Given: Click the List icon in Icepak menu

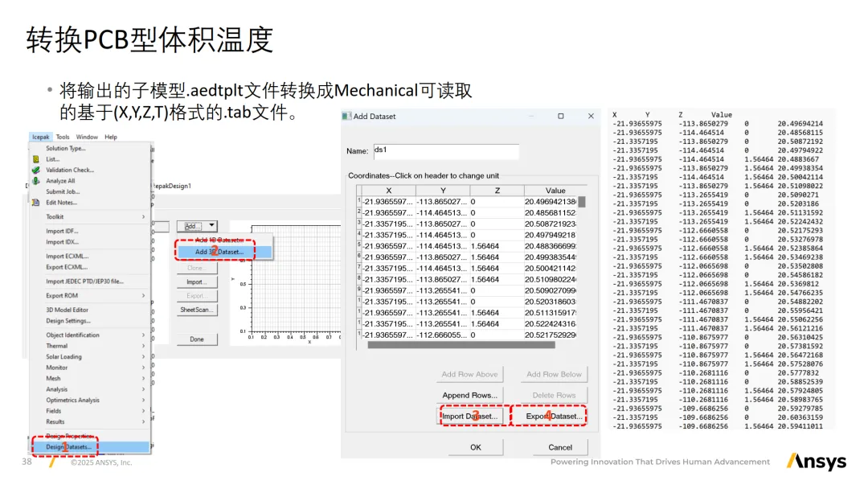Looking at the screenshot, I should [x=36, y=159].
